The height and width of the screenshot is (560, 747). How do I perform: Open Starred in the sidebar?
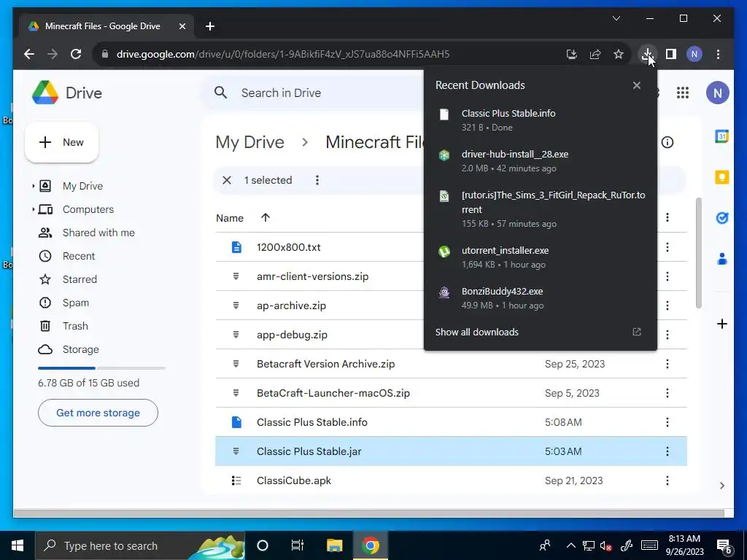click(x=80, y=279)
